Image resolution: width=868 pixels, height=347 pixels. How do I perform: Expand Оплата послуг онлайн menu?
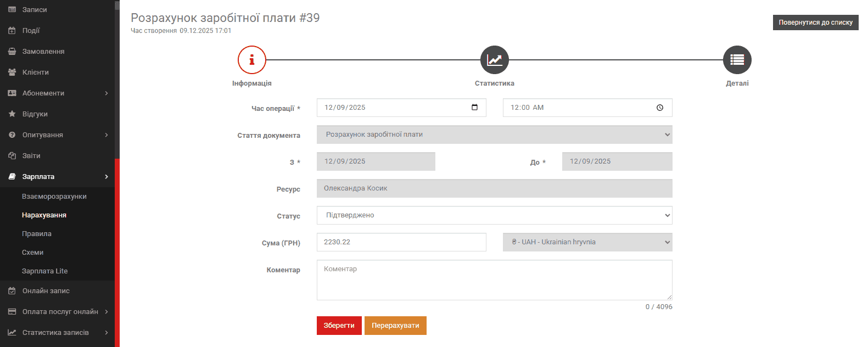point(107,312)
